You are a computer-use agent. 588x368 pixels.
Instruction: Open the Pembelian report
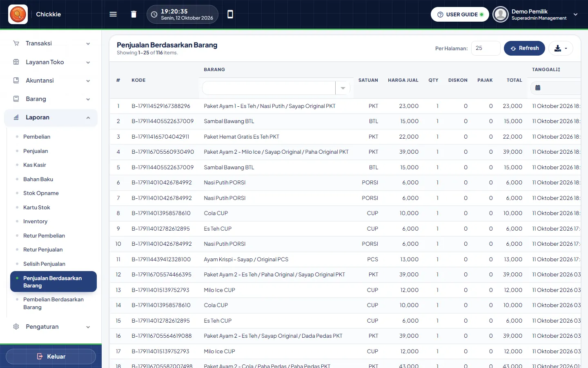click(37, 137)
